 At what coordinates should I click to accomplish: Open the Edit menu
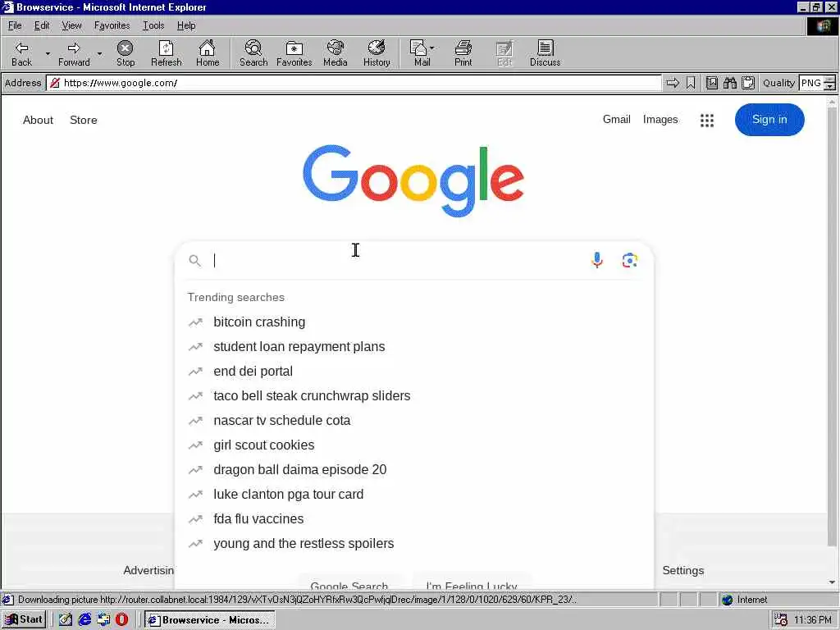pos(42,25)
